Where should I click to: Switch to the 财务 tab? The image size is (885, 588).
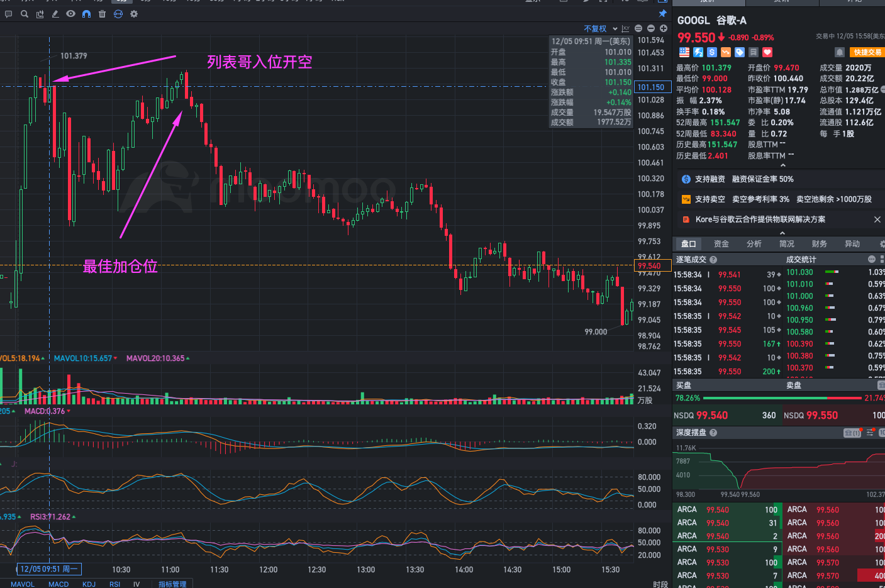820,244
